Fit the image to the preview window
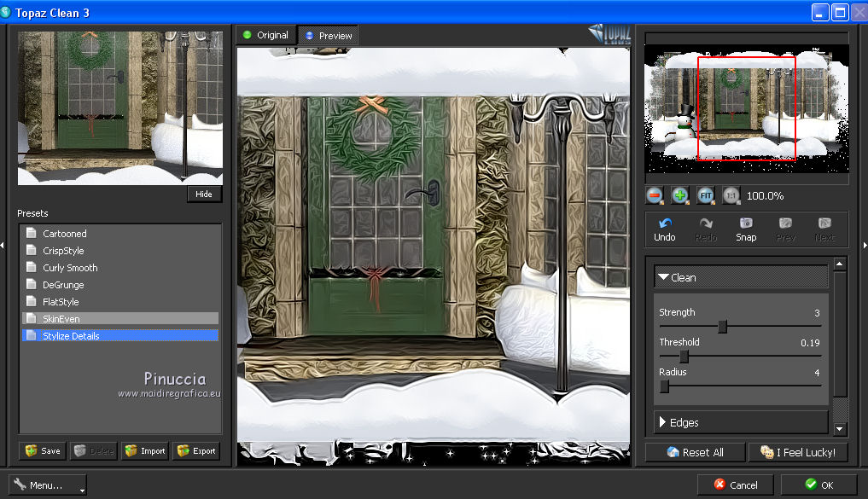Image resolution: width=868 pixels, height=499 pixels. [706, 195]
